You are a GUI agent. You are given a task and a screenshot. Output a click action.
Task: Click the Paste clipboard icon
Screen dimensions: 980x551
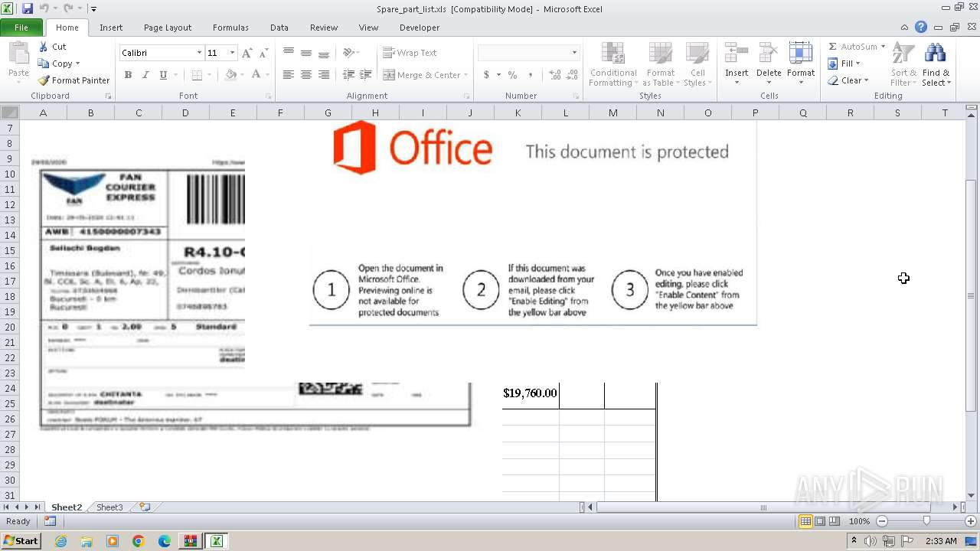click(18, 63)
